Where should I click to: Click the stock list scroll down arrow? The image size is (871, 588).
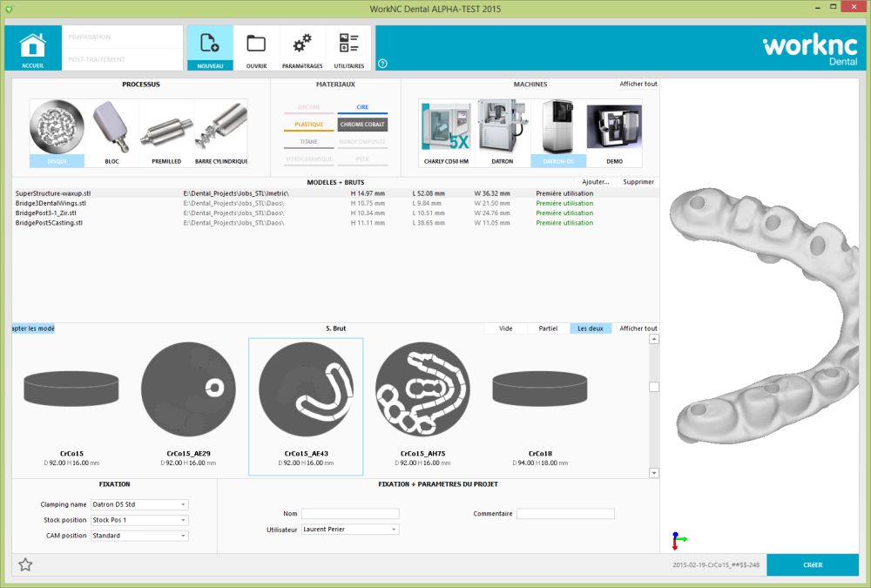(654, 473)
